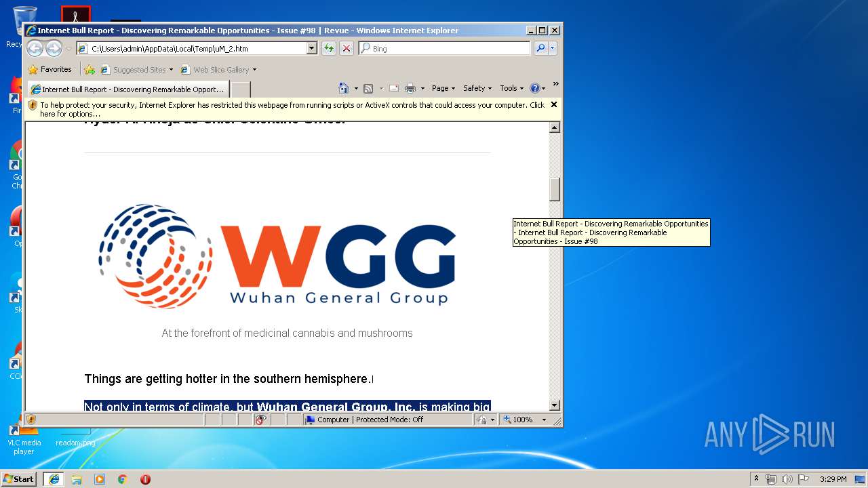This screenshot has height=488, width=868.
Task: Click the WGG Wuhan General Group logo
Action: click(x=277, y=256)
